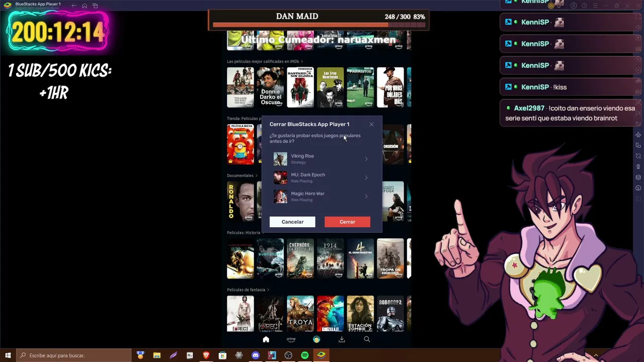Image resolution: width=644 pixels, height=362 pixels.
Task: Open Brave browser from the taskbar
Action: click(206, 355)
